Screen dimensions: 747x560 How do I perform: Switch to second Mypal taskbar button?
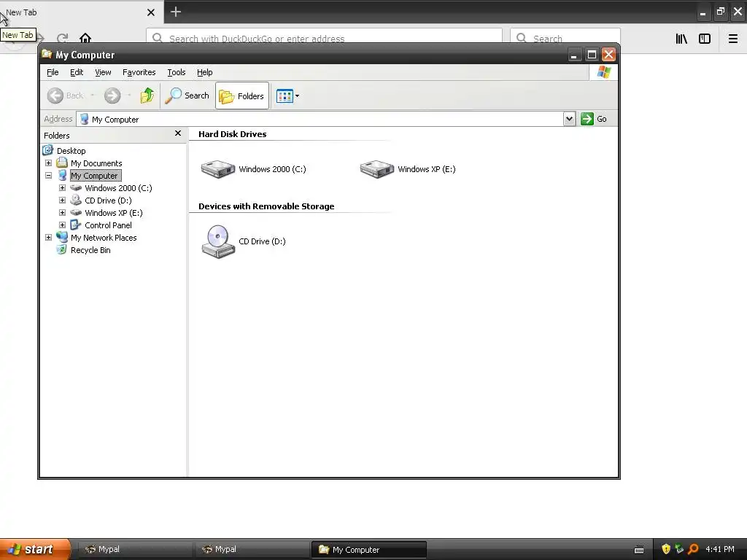tap(252, 550)
